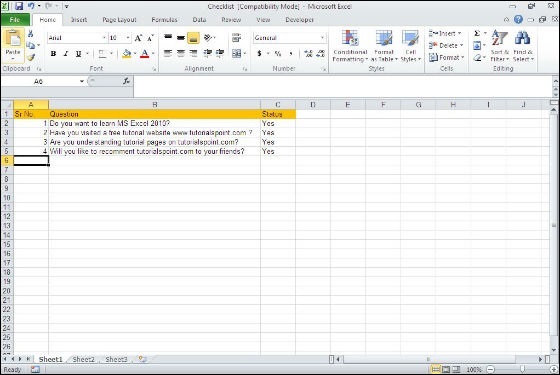Switch to Page Layout view icon
The width and height of the screenshot is (560, 375).
[x=446, y=369]
